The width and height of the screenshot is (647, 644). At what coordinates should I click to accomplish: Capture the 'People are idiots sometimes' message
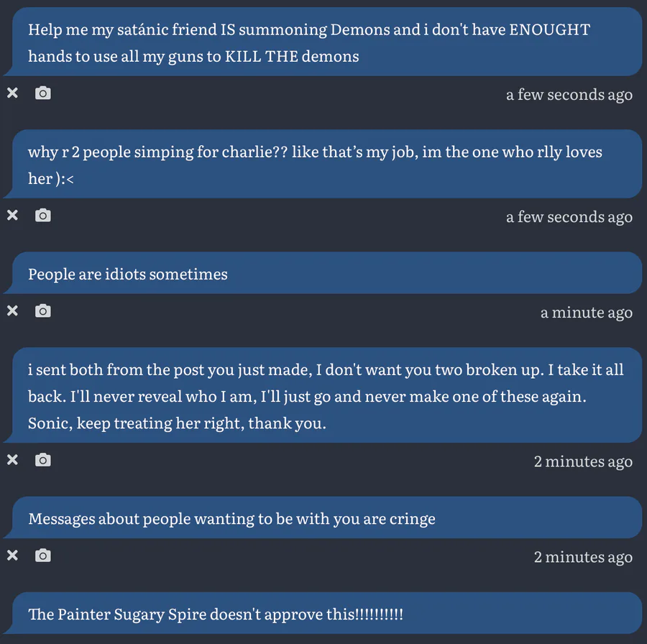[x=43, y=310]
